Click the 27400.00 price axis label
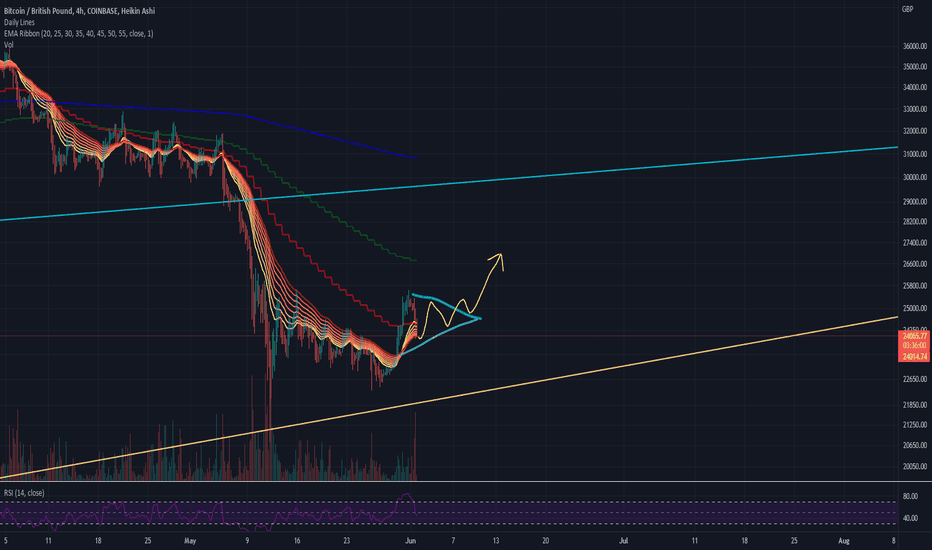Image resolution: width=932 pixels, height=550 pixels. tap(915, 243)
